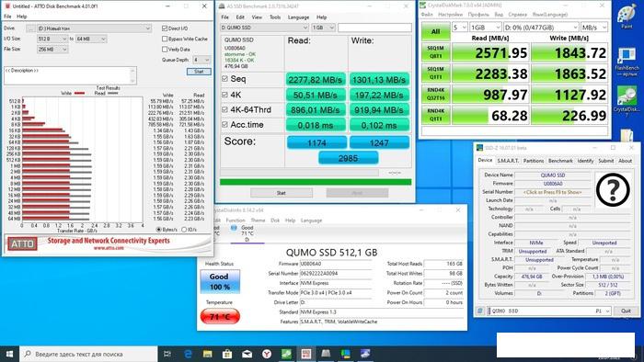Viewport: 644px width, 362px height.
Task: Click the Yandex browser taskbar icon
Action: 267,354
